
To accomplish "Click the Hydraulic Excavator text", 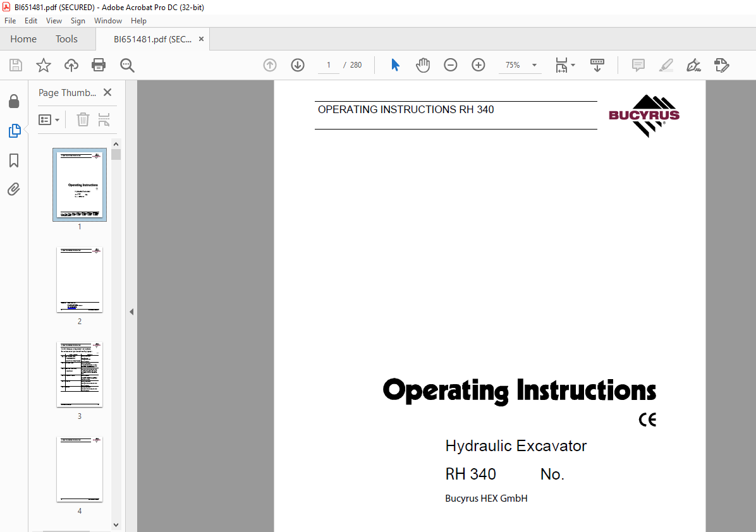I will pyautogui.click(x=516, y=445).
